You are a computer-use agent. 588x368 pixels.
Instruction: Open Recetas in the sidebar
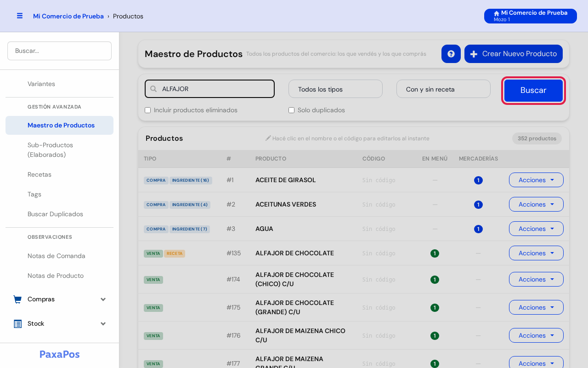coord(59,174)
